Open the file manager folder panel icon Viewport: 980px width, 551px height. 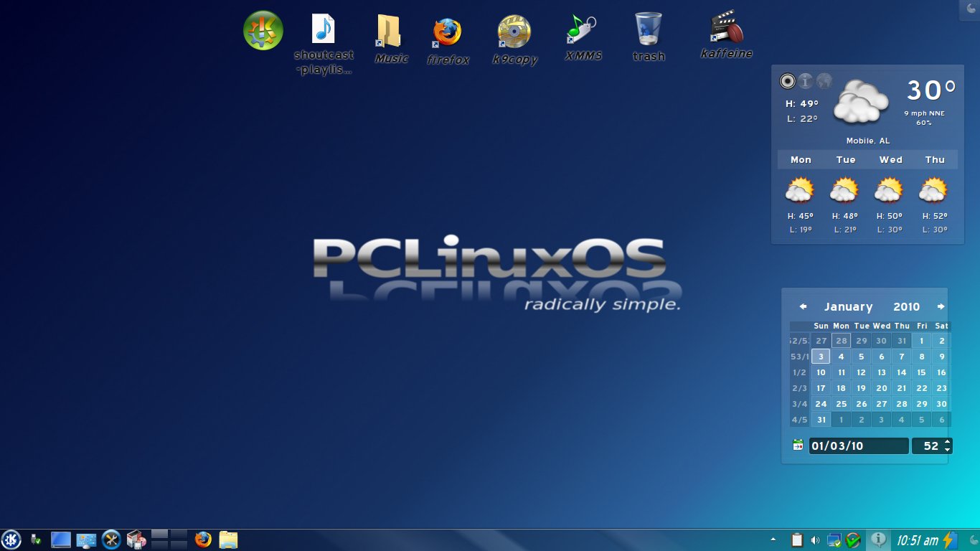pyautogui.click(x=228, y=540)
